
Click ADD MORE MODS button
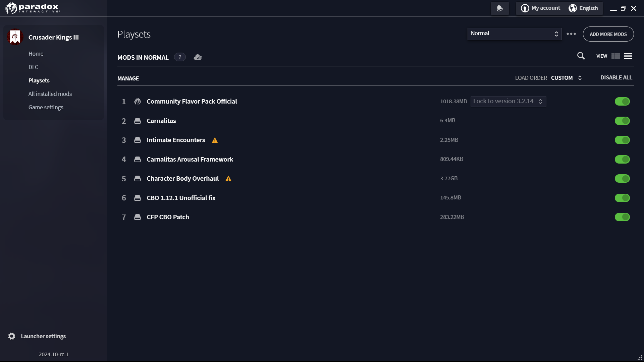click(x=608, y=34)
